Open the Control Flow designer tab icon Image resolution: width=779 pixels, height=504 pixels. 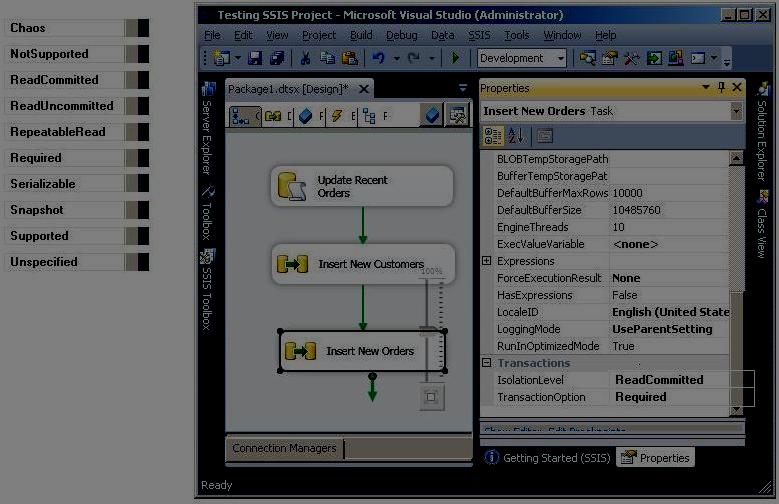pyautogui.click(x=240, y=116)
